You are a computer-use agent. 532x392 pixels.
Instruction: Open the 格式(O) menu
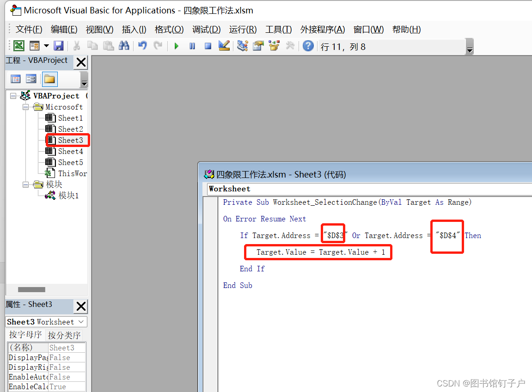point(169,30)
